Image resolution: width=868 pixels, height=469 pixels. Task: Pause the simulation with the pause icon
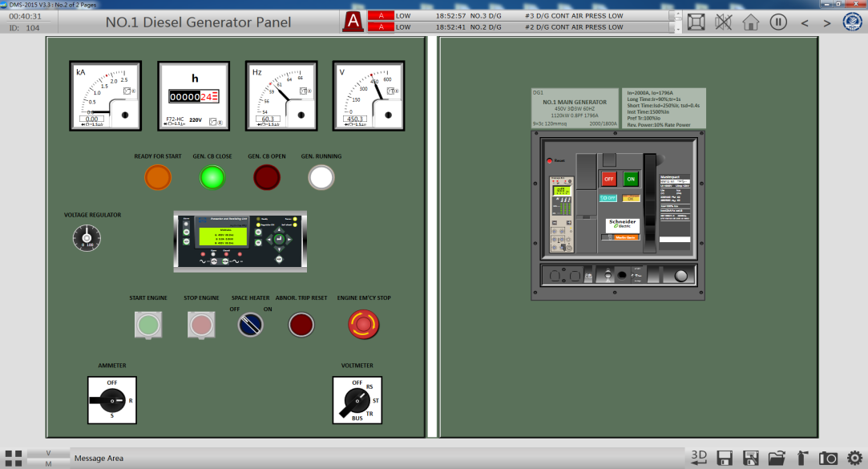click(x=778, y=22)
